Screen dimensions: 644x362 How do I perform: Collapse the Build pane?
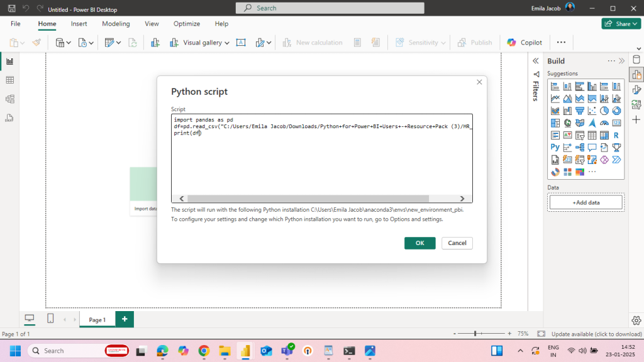coord(622,61)
